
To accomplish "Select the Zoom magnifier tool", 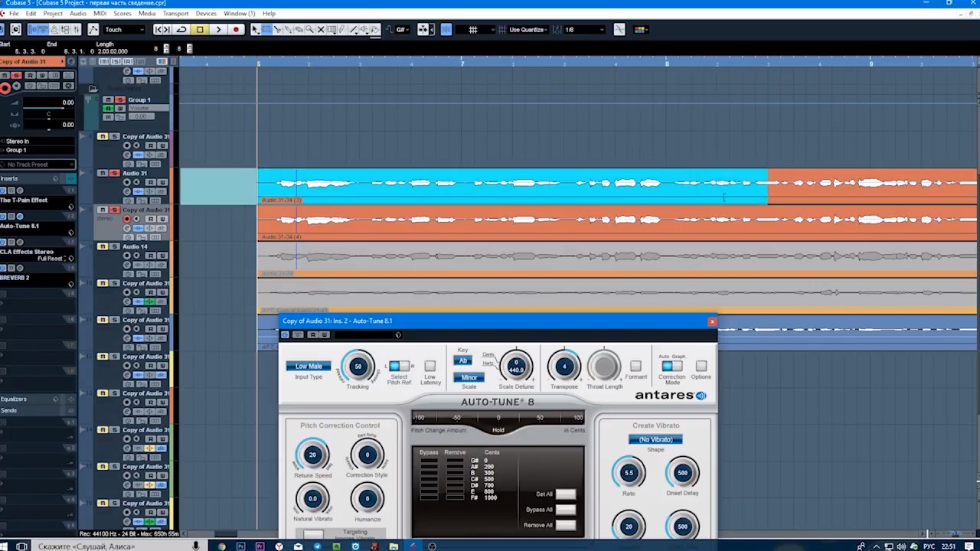I will tap(309, 30).
